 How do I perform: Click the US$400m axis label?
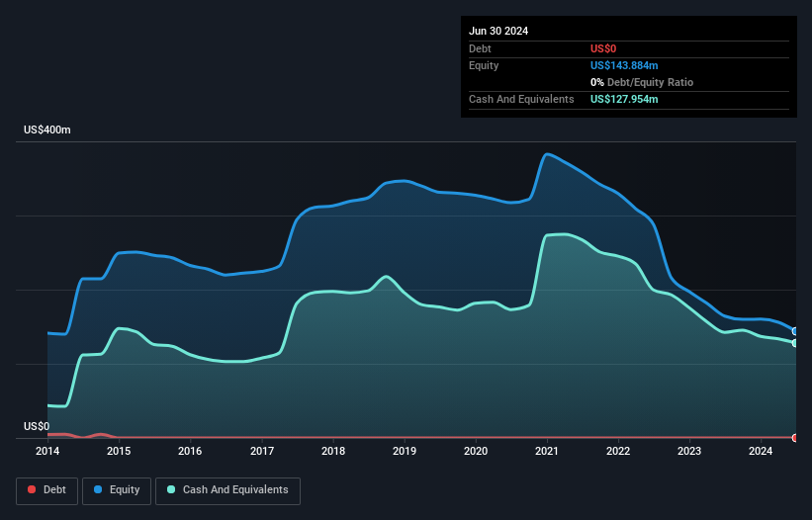point(47,130)
